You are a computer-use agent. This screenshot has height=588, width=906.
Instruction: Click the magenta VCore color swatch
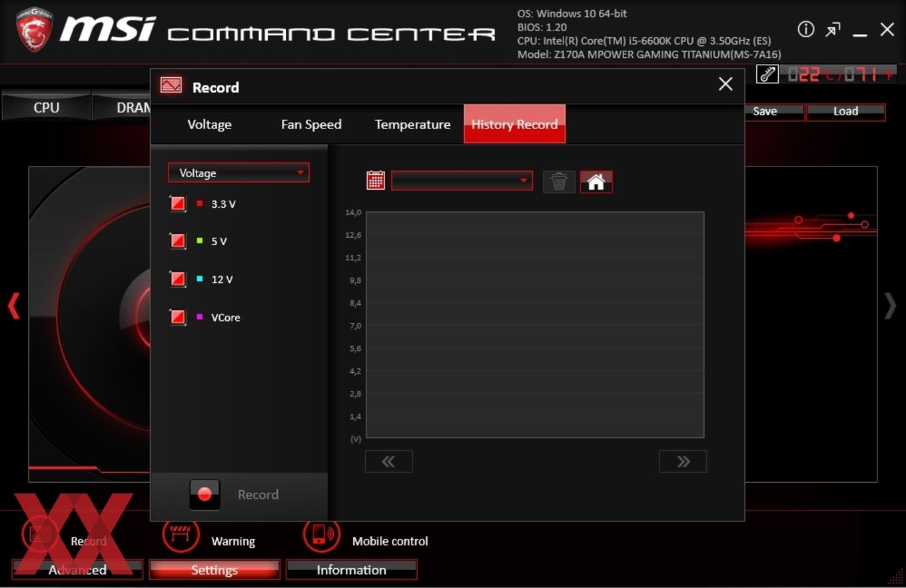click(199, 316)
